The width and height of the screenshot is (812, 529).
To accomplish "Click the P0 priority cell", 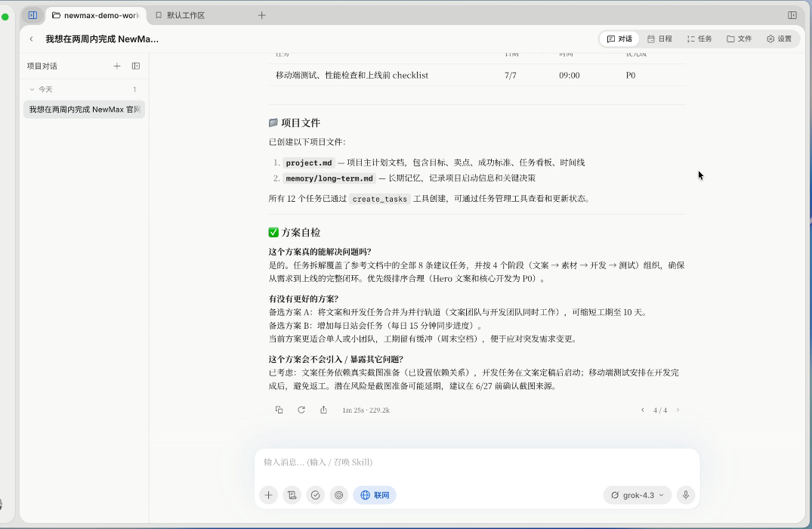I will [631, 75].
